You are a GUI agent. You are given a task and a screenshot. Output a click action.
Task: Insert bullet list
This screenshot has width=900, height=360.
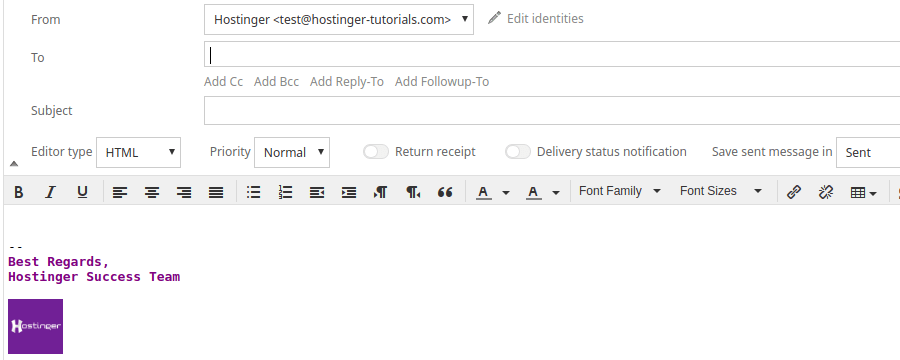pos(253,192)
